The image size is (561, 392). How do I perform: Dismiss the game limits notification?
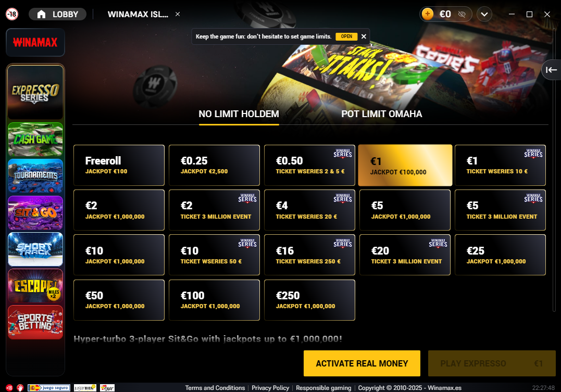click(364, 36)
